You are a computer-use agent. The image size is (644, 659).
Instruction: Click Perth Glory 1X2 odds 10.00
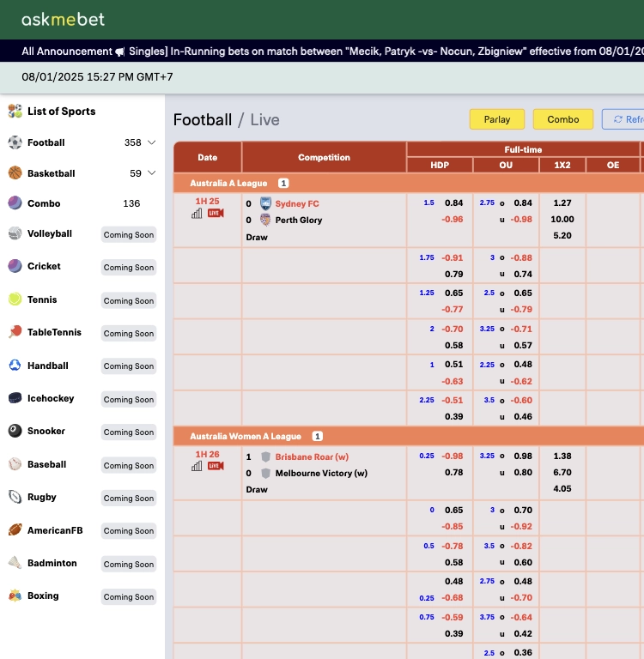coord(562,219)
